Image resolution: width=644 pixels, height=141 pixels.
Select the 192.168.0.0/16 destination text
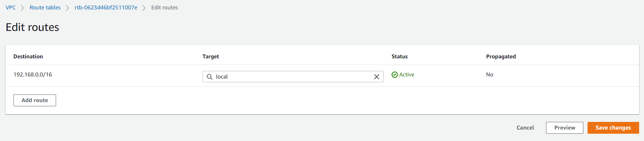33,75
